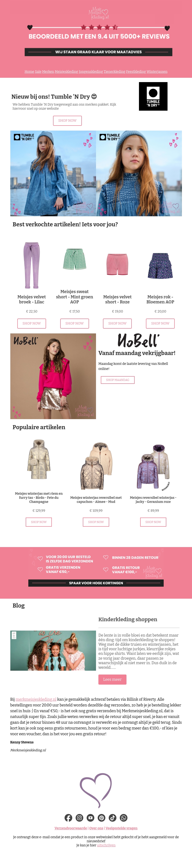The image size is (192, 868).
Task: Click the Tumble 'N Dry black logo
Action: point(153,96)
